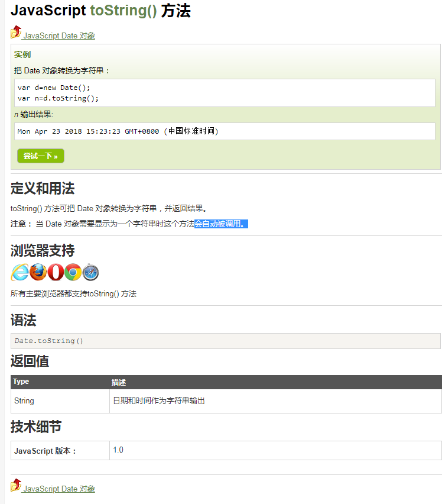Click the table cell String

(60, 401)
